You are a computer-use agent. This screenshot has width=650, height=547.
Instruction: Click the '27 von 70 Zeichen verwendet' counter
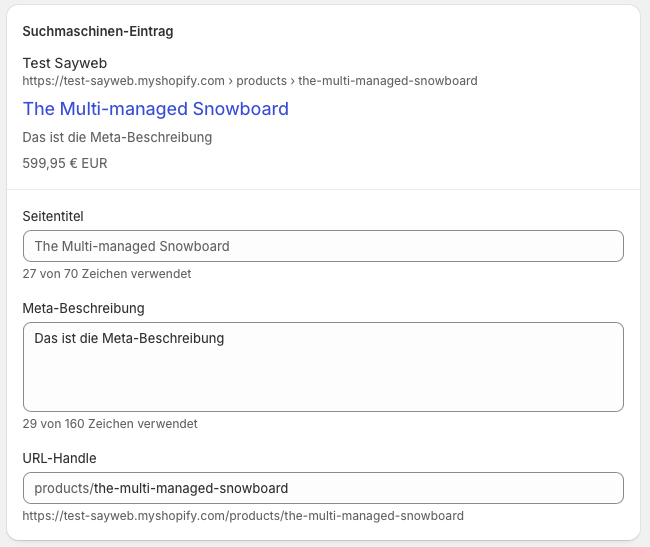pyautogui.click(x=107, y=273)
